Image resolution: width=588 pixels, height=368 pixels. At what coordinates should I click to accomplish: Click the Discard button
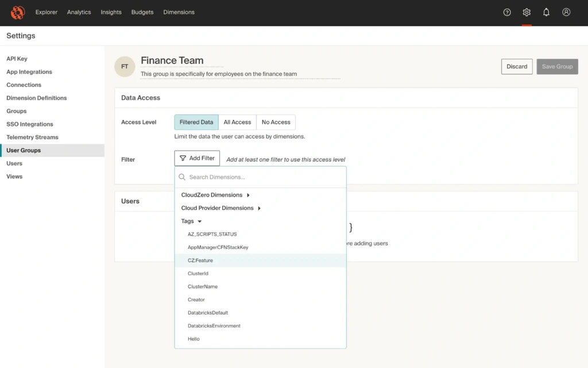click(x=517, y=67)
